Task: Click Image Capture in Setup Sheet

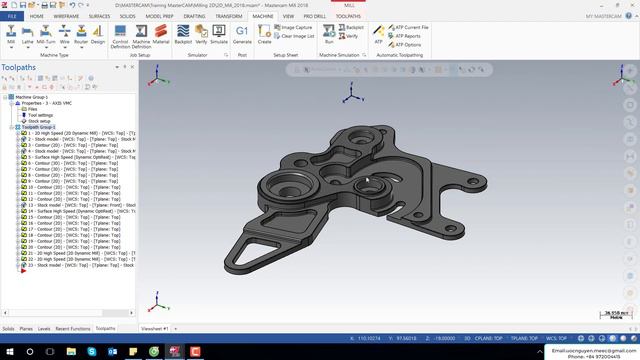Action: (293, 27)
